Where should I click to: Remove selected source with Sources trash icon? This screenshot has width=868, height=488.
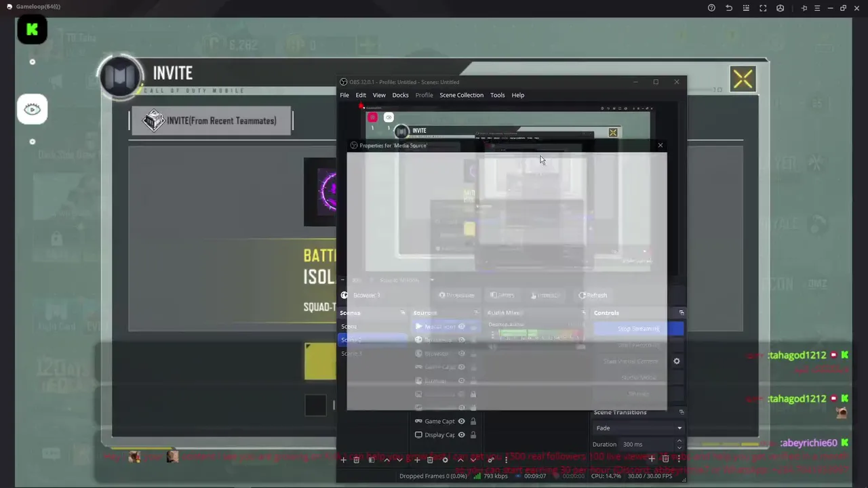coord(430,460)
